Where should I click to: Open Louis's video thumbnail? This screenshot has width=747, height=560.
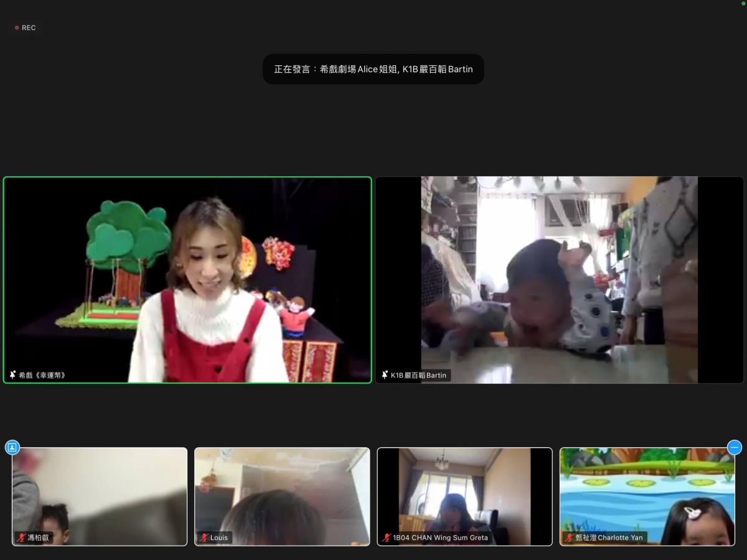282,497
